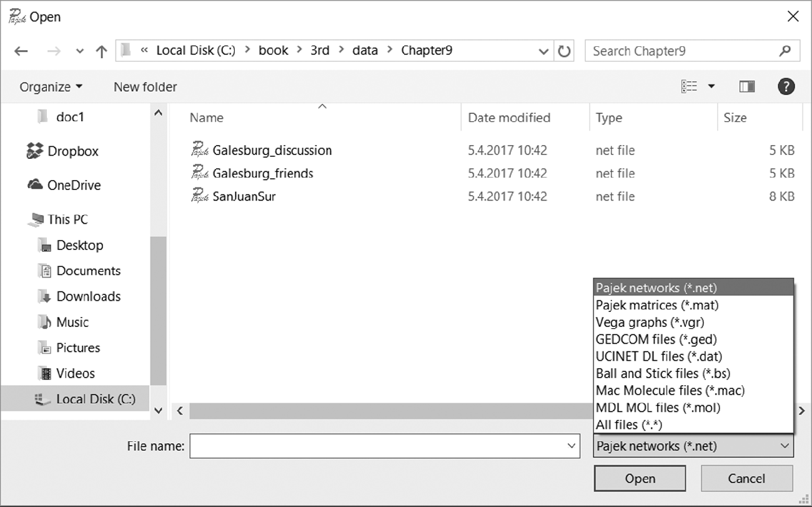812x507 pixels.
Task: Choose Pajek matrices (*.mat) option
Action: point(693,305)
